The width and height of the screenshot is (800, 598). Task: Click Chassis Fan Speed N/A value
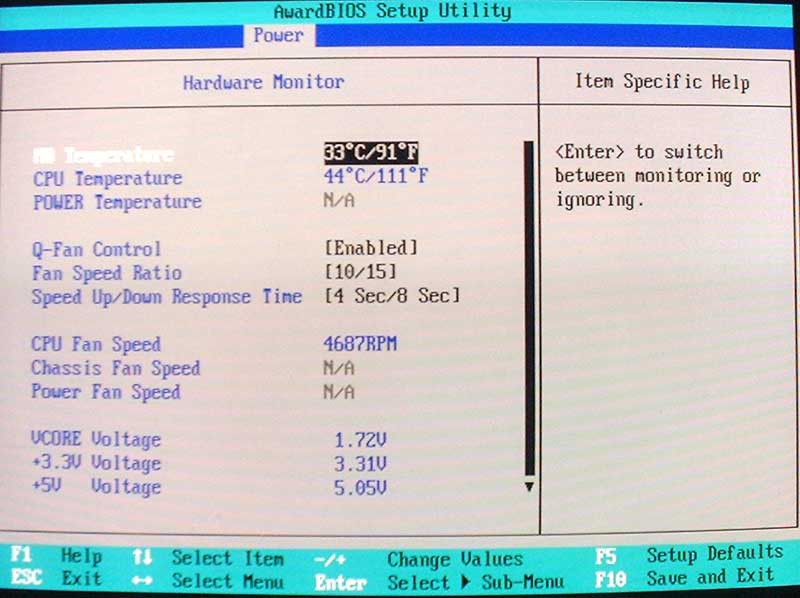[x=339, y=368]
